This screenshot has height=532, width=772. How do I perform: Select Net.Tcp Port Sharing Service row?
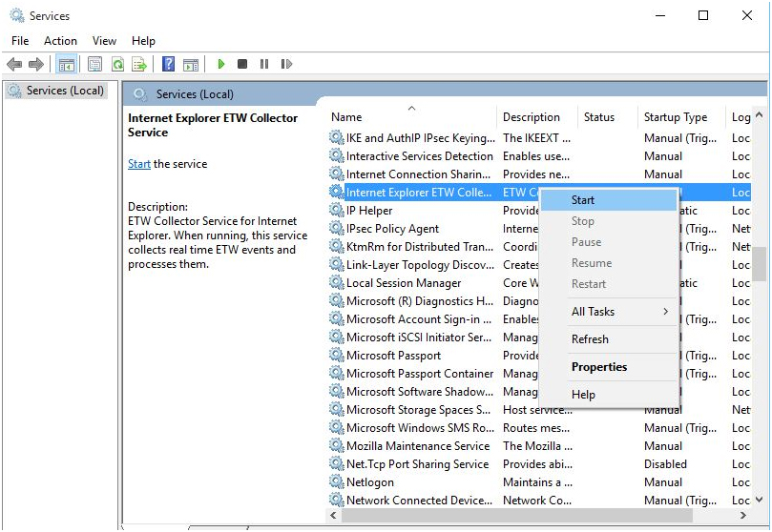coord(539,464)
